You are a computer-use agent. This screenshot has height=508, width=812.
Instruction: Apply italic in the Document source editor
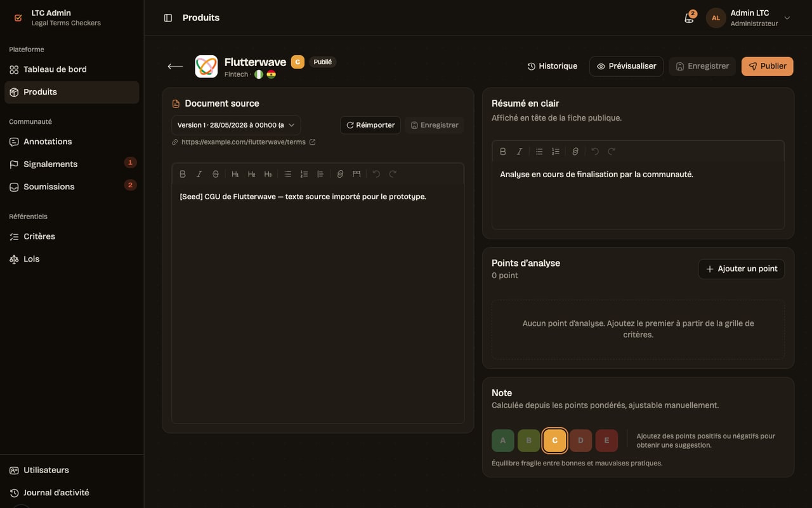coord(199,174)
